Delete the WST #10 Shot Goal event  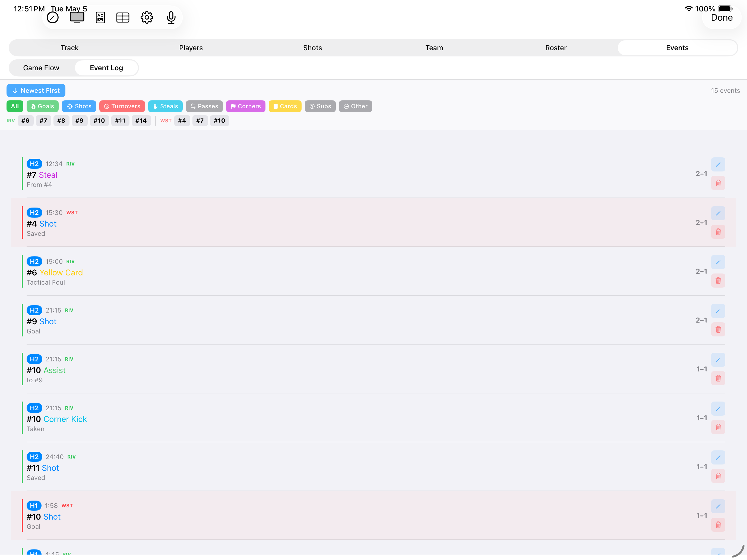[x=718, y=525]
